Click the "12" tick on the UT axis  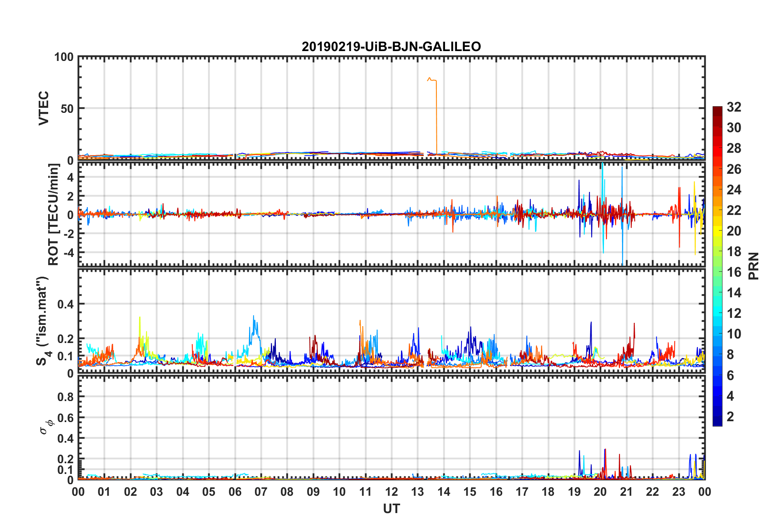tap(391, 492)
